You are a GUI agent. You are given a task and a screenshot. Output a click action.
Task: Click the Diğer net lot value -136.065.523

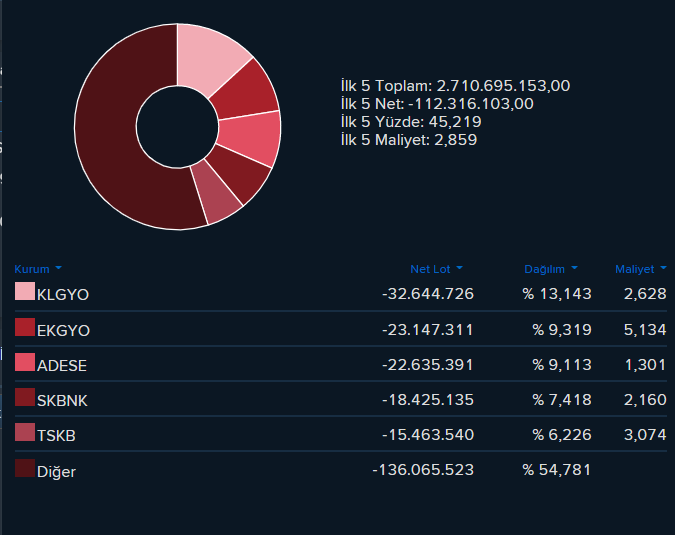pos(423,470)
